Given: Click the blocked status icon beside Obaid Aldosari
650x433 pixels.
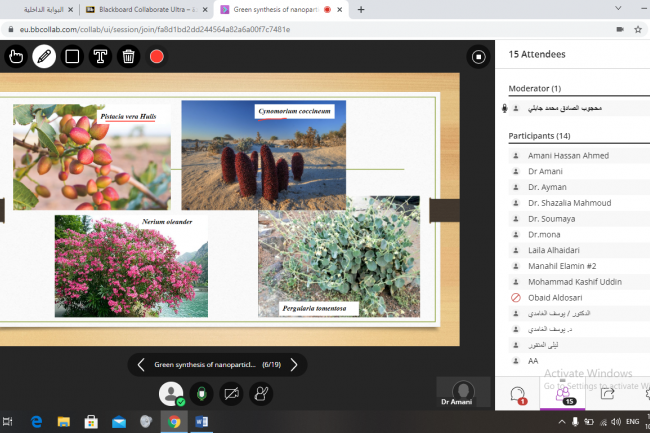Looking at the screenshot, I should [516, 298].
